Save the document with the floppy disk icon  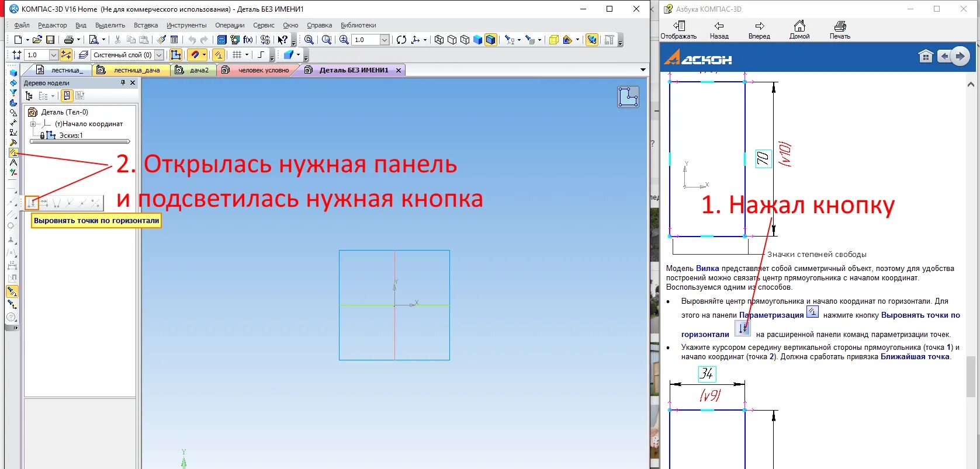[50, 40]
